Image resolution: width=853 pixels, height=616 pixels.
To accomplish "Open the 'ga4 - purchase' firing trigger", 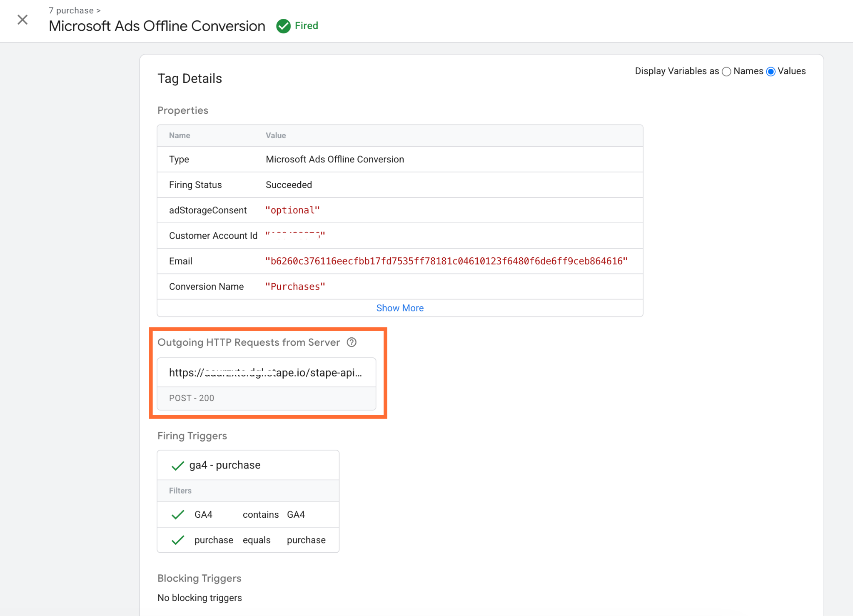I will point(225,465).
